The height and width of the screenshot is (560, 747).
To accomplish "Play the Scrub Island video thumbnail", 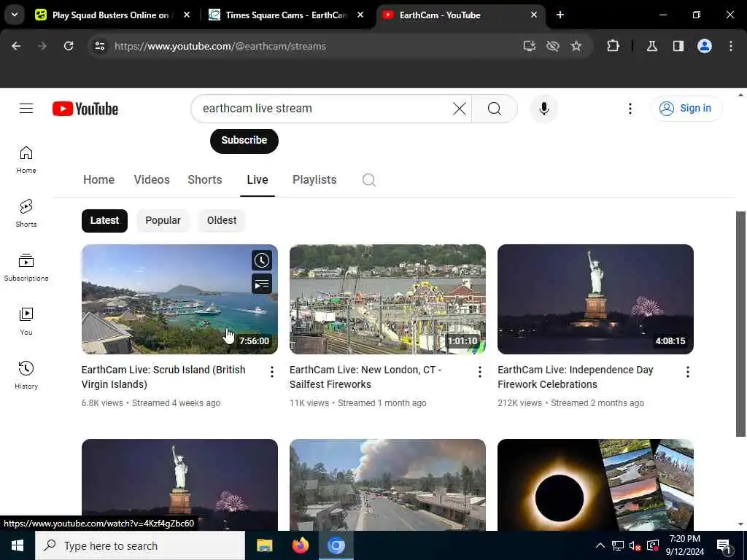I will [179, 299].
